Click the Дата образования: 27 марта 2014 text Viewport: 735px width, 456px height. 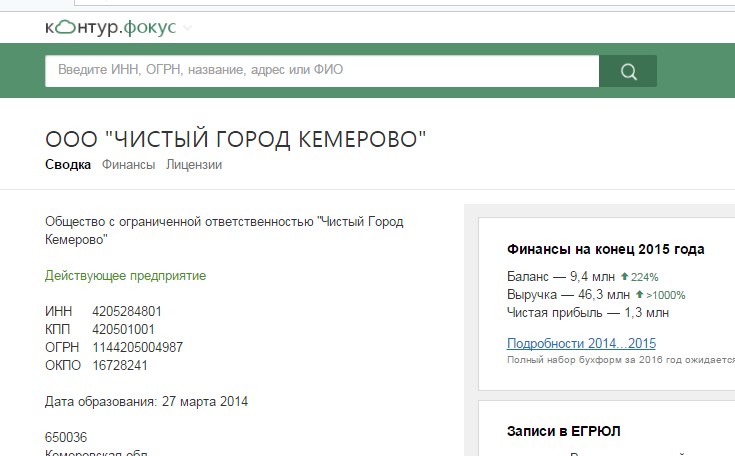click(x=146, y=402)
